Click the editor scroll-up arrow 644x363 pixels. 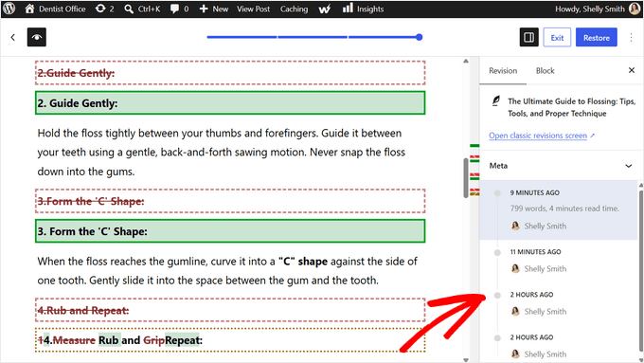(466, 61)
